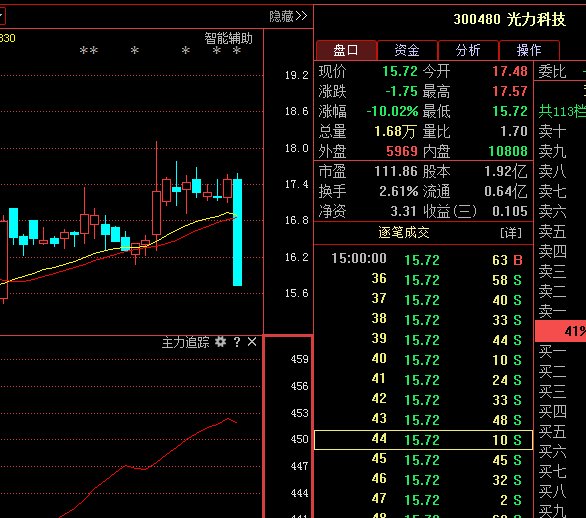Collapse panel via 隐藏>> button
The height and width of the screenshot is (518, 586).
click(x=288, y=16)
